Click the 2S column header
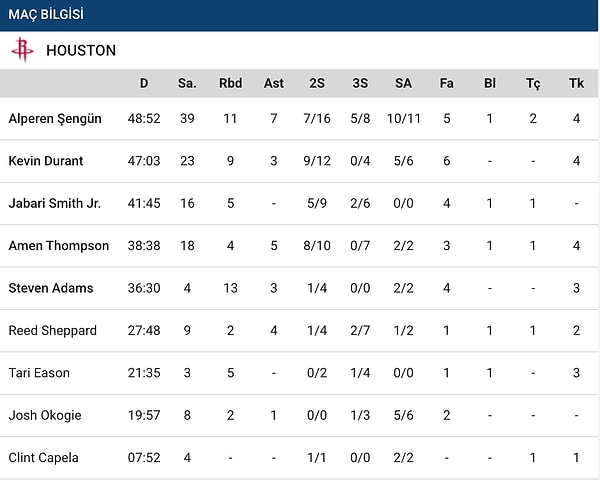The height and width of the screenshot is (480, 600). [x=317, y=83]
